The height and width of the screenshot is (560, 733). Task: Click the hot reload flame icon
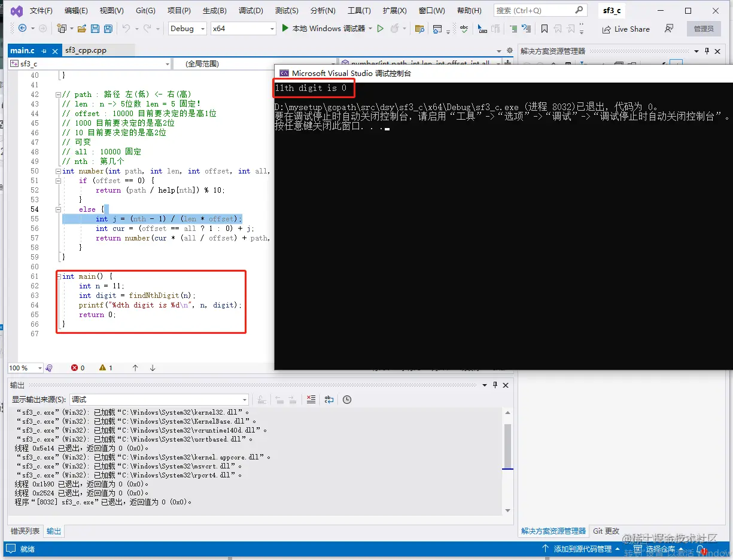(394, 28)
